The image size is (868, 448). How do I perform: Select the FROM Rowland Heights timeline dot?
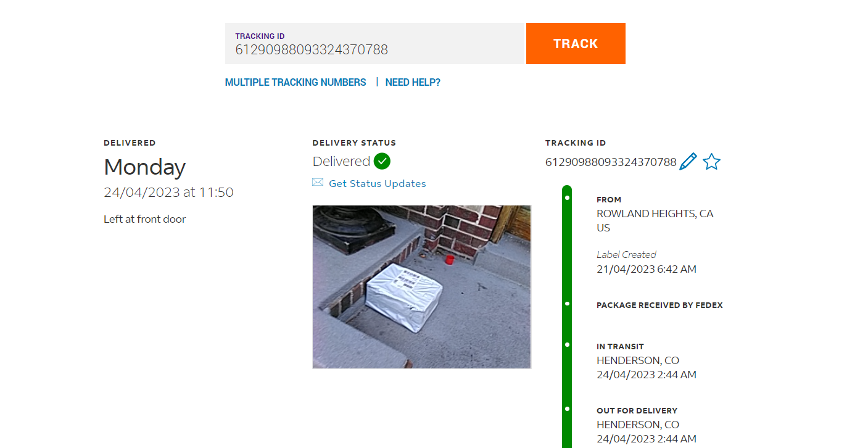coord(567,197)
